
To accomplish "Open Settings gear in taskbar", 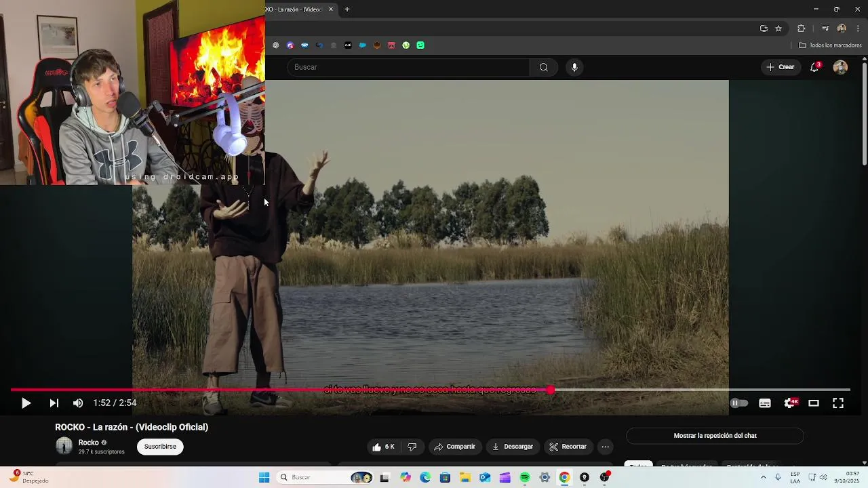I will click(x=545, y=477).
